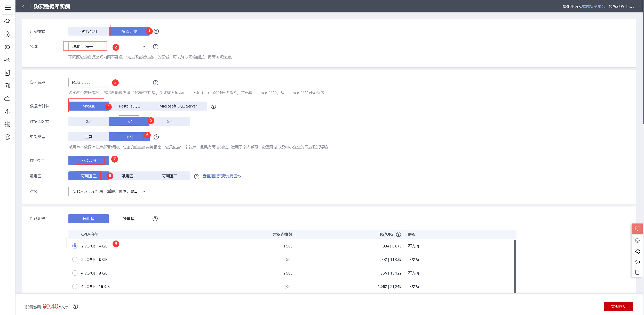Click the headset customer service icon
The height and width of the screenshot is (315, 644).
(x=638, y=252)
